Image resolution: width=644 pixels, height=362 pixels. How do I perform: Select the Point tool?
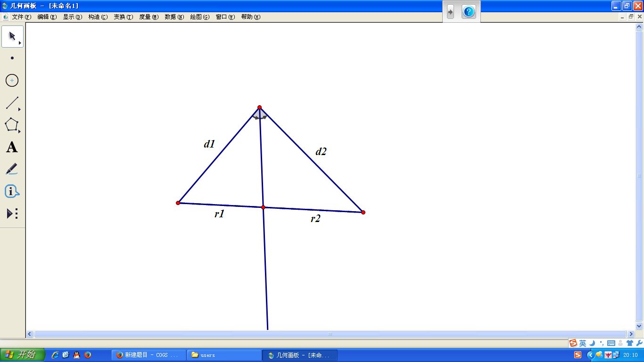[x=12, y=58]
